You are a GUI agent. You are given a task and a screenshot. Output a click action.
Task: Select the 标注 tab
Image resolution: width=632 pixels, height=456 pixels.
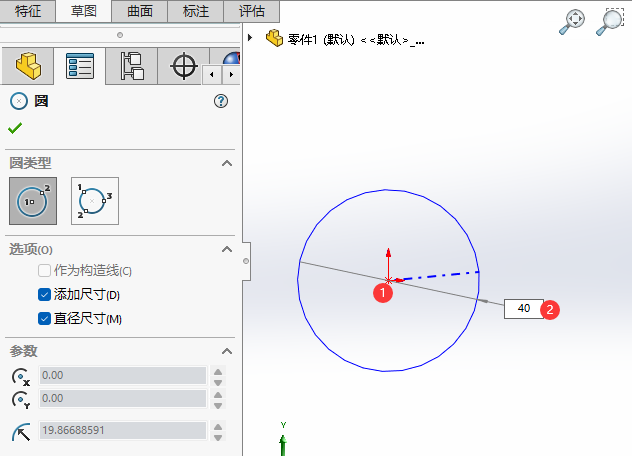(195, 11)
